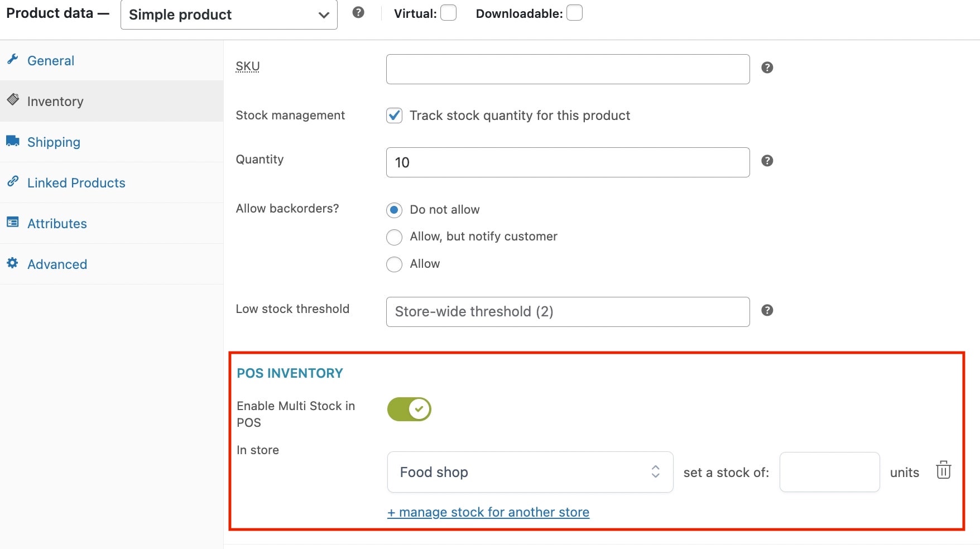This screenshot has height=549, width=980.
Task: Click the Allow backorders? label
Action: tap(287, 209)
